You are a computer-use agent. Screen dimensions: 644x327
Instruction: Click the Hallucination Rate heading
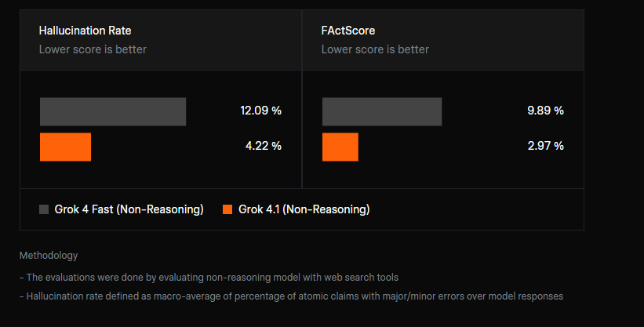(85, 31)
